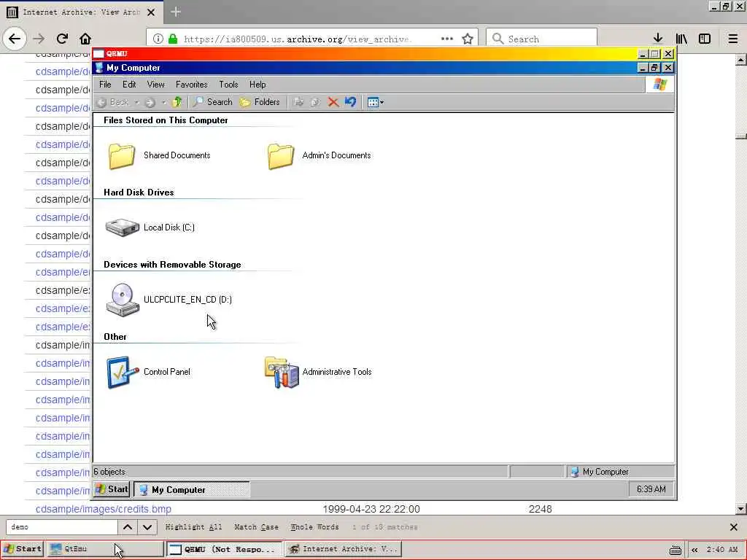
Task: Open the page actions three-dots icon
Action: [x=447, y=39]
